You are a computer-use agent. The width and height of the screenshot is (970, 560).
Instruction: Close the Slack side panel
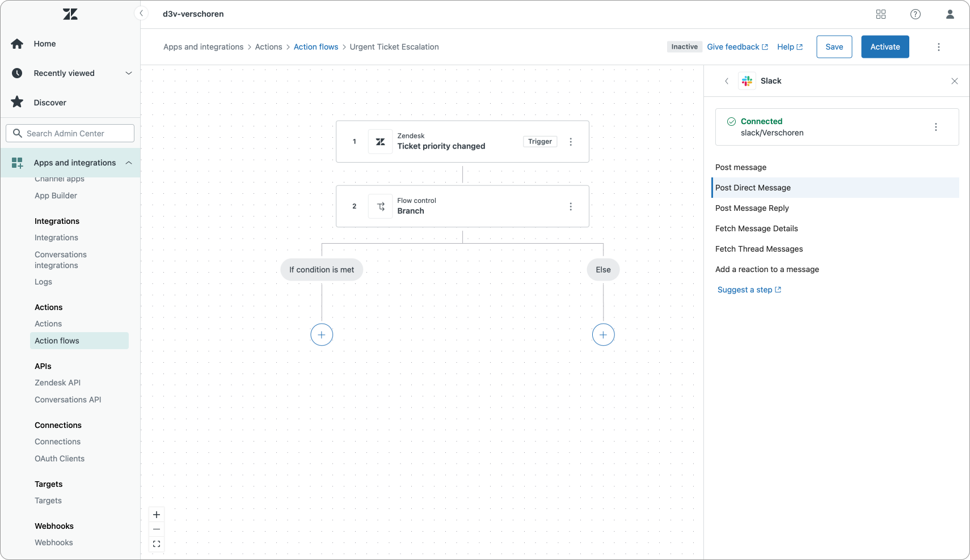pos(955,81)
